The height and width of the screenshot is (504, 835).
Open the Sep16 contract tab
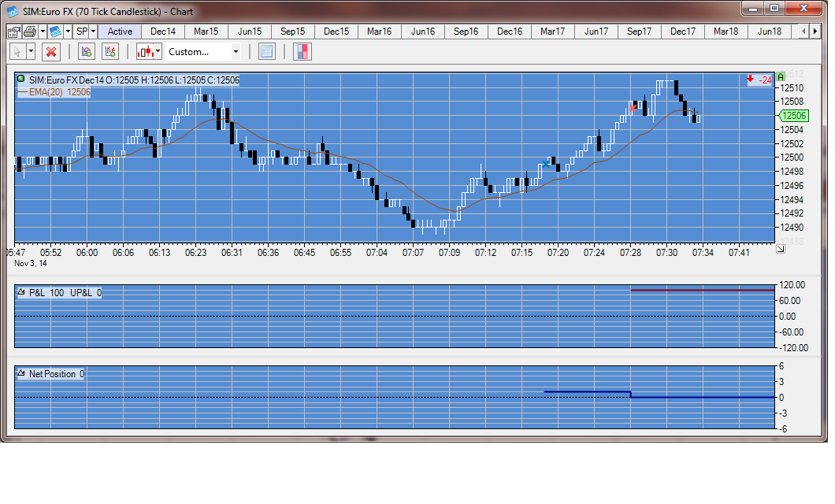click(466, 31)
